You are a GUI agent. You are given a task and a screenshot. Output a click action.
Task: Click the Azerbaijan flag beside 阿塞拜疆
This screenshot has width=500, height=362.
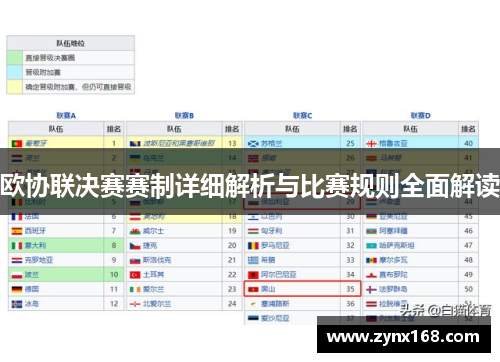pyautogui.click(x=371, y=231)
